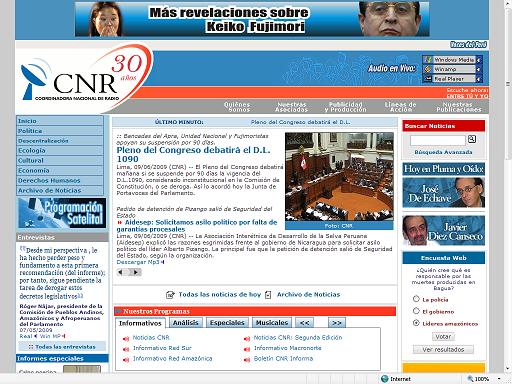
Task: Switch to the Musicales tab
Action: click(x=272, y=323)
